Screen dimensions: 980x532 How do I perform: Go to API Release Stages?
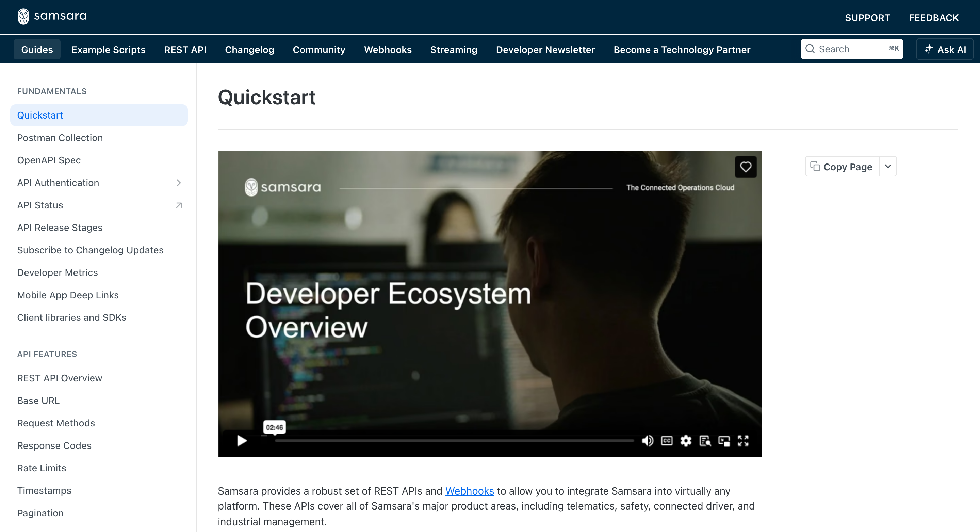click(99, 228)
